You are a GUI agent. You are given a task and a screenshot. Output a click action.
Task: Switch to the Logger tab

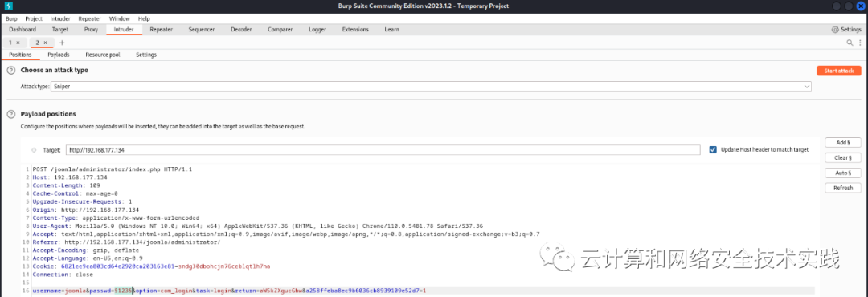coord(317,30)
